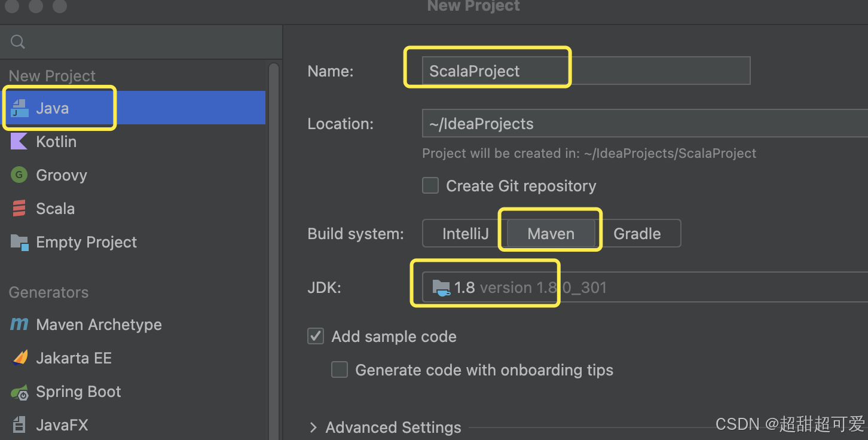
Task: Click the project list vertical scrollbar
Action: coord(274,251)
